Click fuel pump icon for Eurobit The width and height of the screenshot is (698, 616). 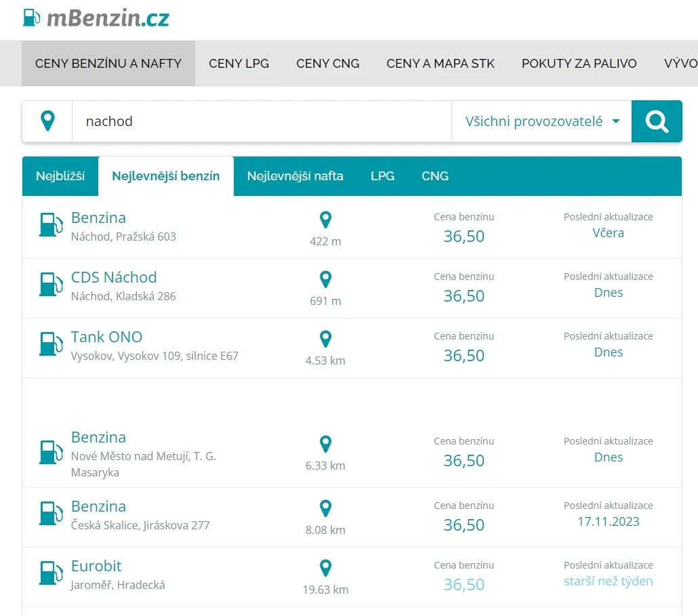coord(52,573)
